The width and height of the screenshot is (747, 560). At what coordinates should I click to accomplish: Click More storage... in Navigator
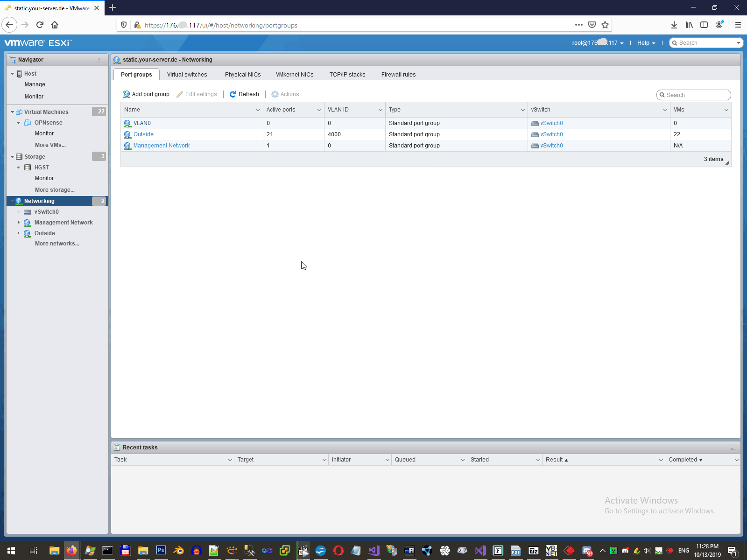click(x=55, y=190)
